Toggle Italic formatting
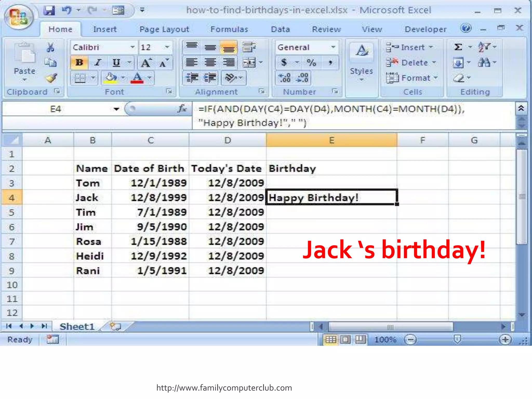 [98, 63]
